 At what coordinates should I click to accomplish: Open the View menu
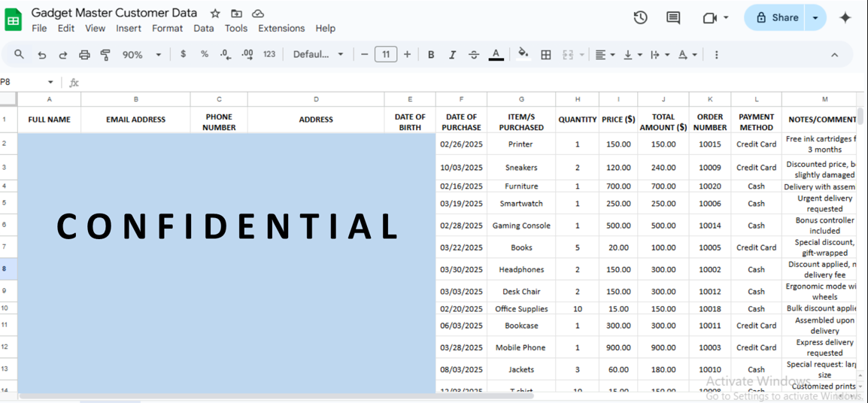click(96, 29)
